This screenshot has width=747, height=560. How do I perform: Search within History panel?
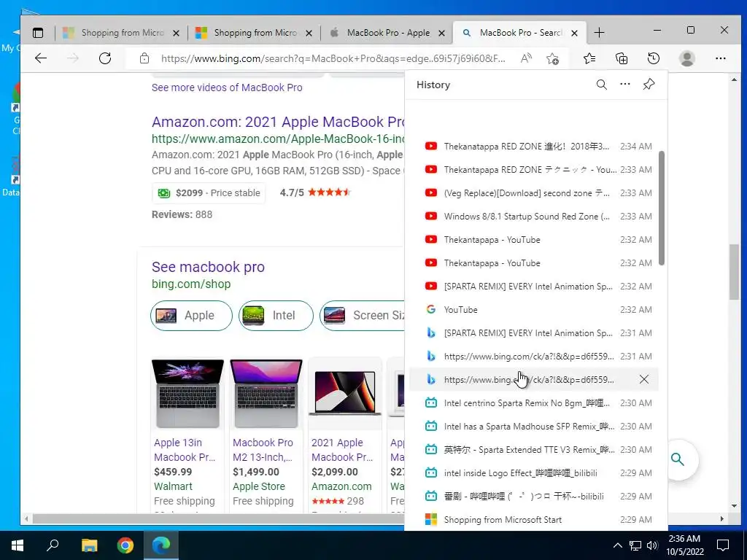602,85
